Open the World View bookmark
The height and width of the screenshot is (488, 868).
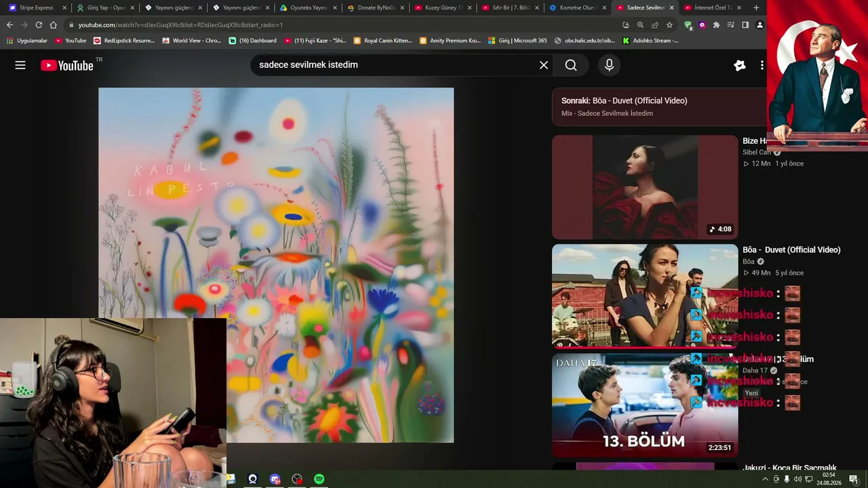(192, 41)
